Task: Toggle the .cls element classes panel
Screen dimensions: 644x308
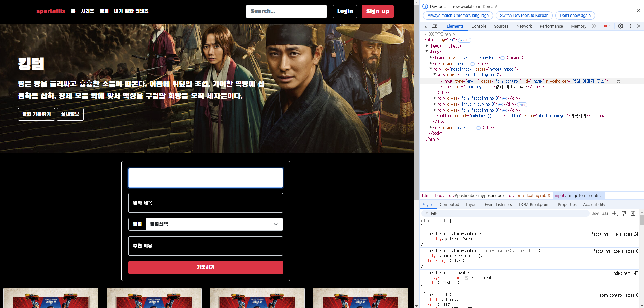Action: [x=605, y=213]
